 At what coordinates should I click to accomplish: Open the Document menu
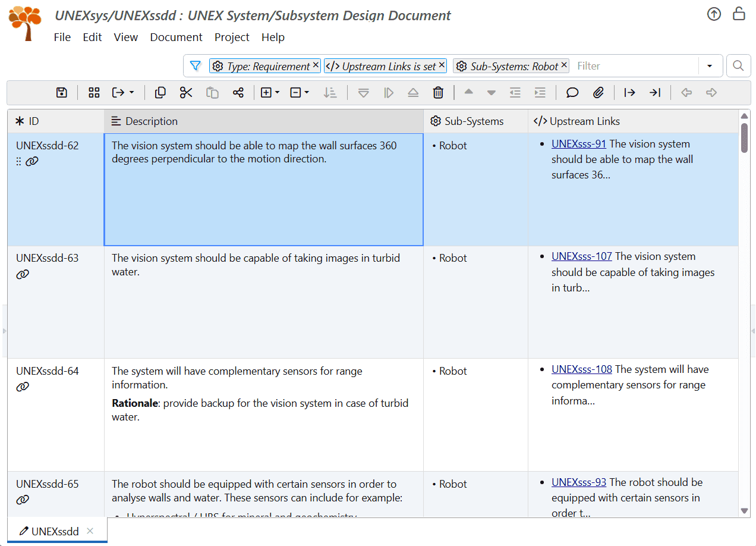(176, 37)
